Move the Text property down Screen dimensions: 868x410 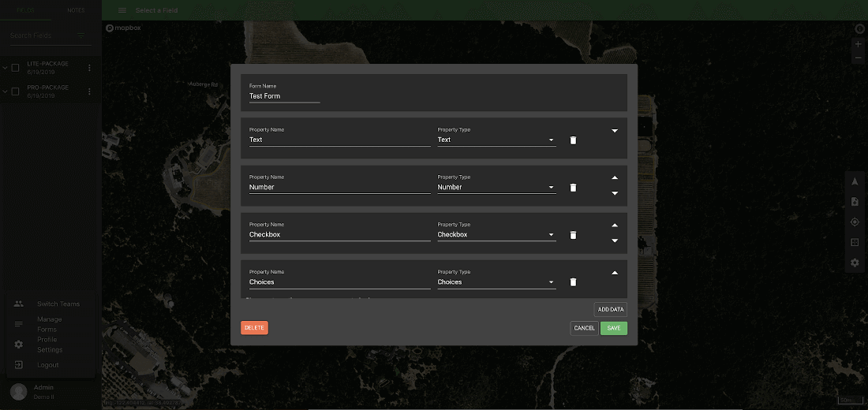tap(615, 131)
